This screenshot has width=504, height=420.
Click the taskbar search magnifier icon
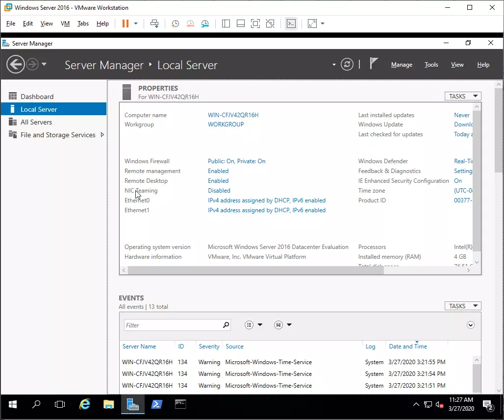pyautogui.click(x=36, y=404)
